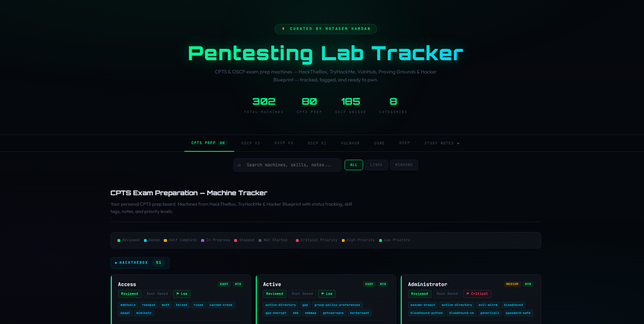Toggle Reviewed status on the Access card
The width and height of the screenshot is (644, 324).
[130, 294]
